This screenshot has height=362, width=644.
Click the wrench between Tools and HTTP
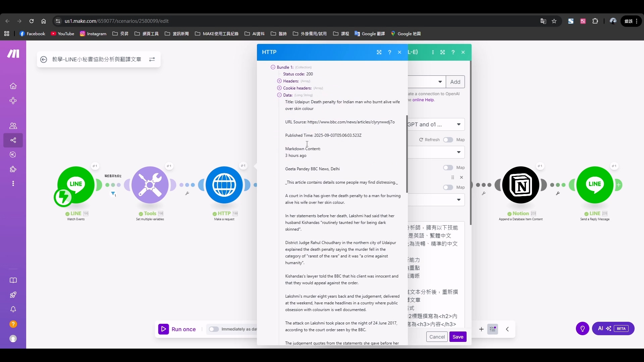(x=187, y=193)
